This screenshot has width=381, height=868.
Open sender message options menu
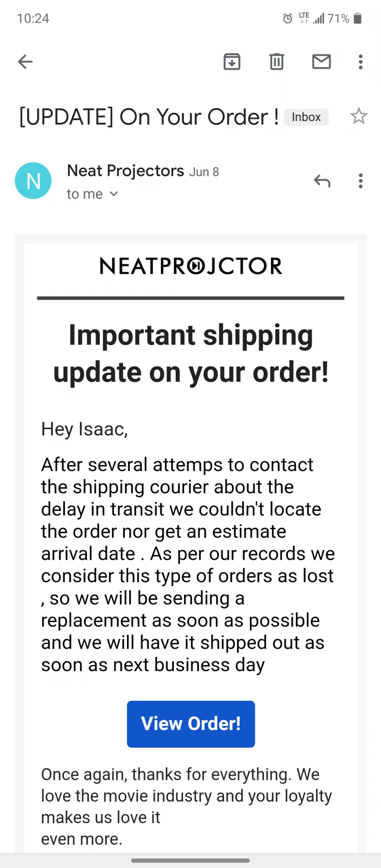[x=361, y=181]
